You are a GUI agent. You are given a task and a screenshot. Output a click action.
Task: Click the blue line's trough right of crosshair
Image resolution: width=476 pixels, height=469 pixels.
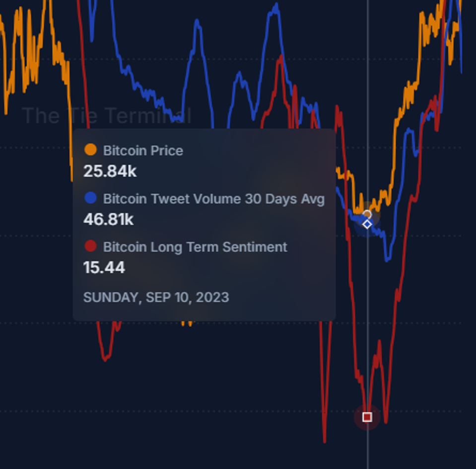[388, 258]
